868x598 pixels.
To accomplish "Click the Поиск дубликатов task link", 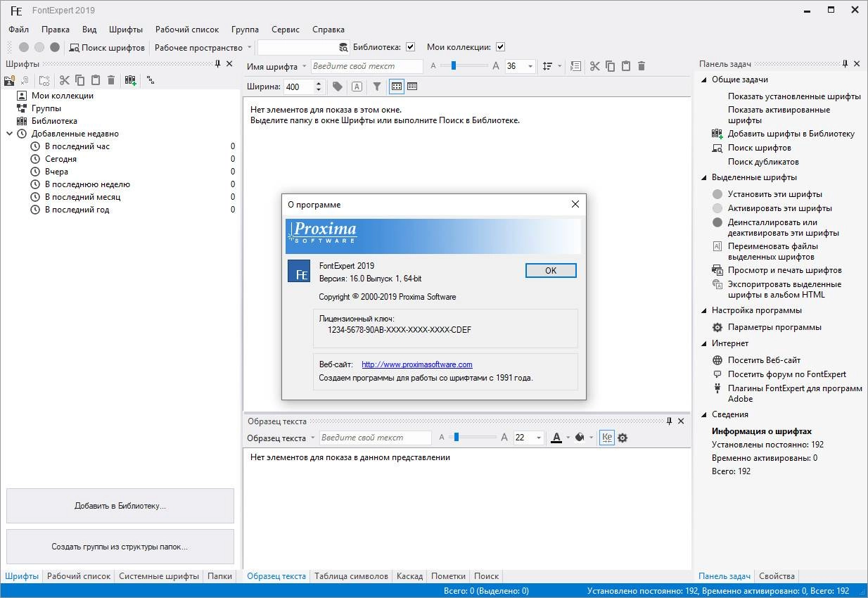I will coord(763,162).
